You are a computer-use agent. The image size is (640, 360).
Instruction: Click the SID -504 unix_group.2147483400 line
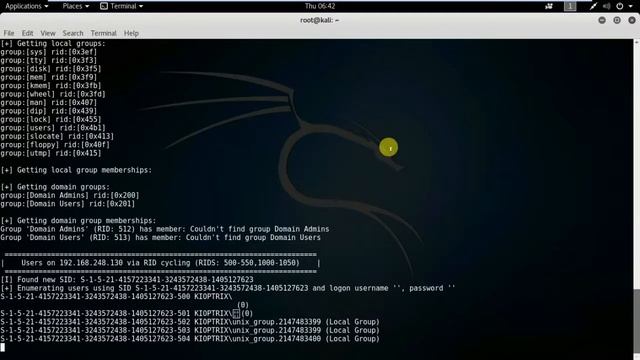190,339
